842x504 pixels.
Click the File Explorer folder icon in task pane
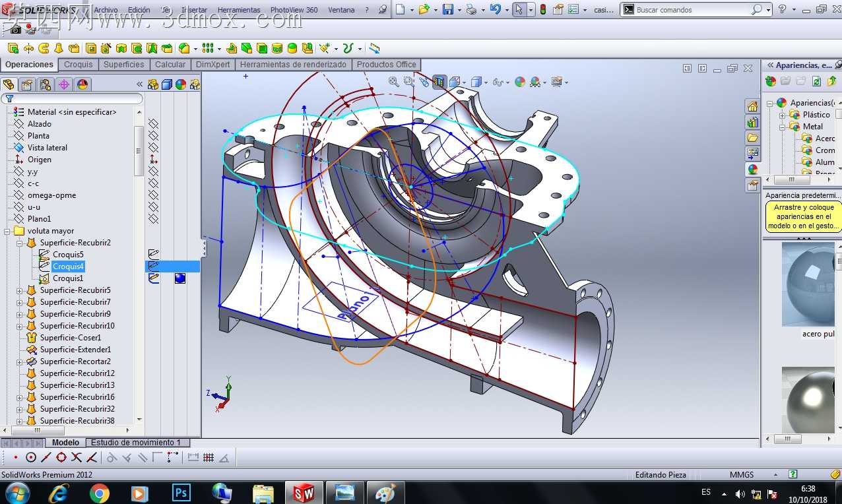click(x=753, y=138)
